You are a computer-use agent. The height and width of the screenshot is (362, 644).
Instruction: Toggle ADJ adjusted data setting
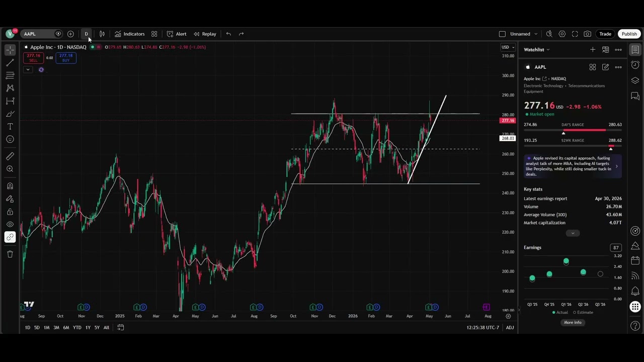click(510, 328)
